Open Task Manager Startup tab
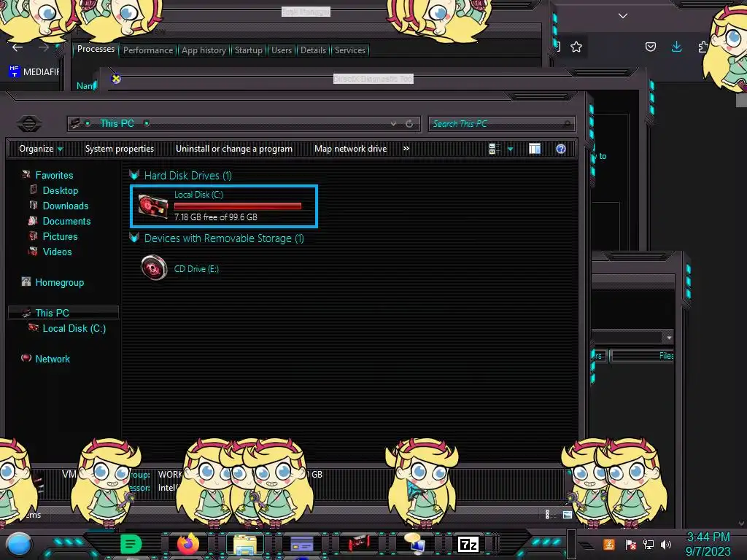This screenshot has width=747, height=560. pyautogui.click(x=248, y=50)
